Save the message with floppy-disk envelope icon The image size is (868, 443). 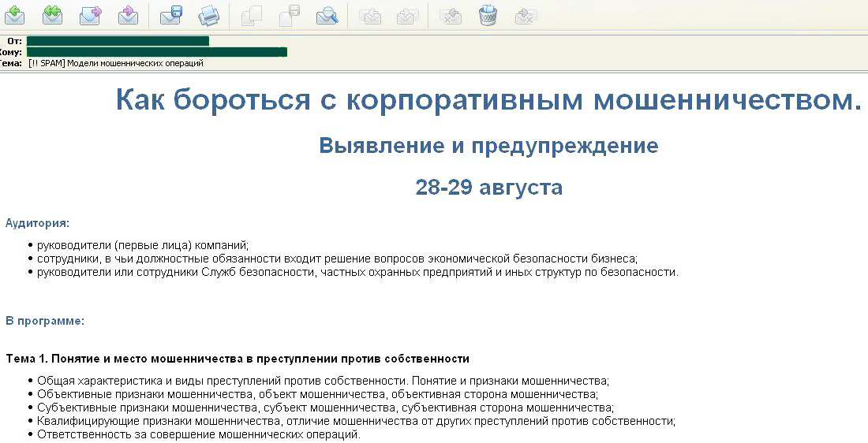[171, 15]
